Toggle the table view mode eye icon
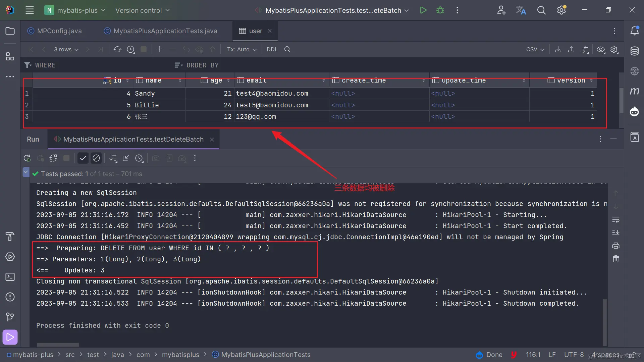This screenshot has height=362, width=644. pyautogui.click(x=601, y=49)
